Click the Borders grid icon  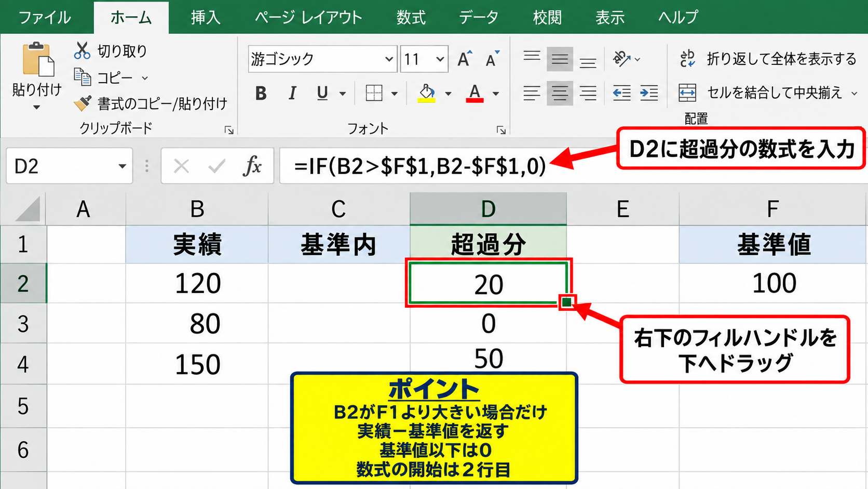pos(374,94)
